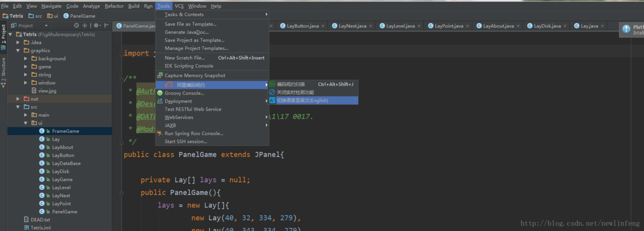Click the blue 关闭实时检测功能 circle icon
The image size is (644, 231).
tap(272, 92)
